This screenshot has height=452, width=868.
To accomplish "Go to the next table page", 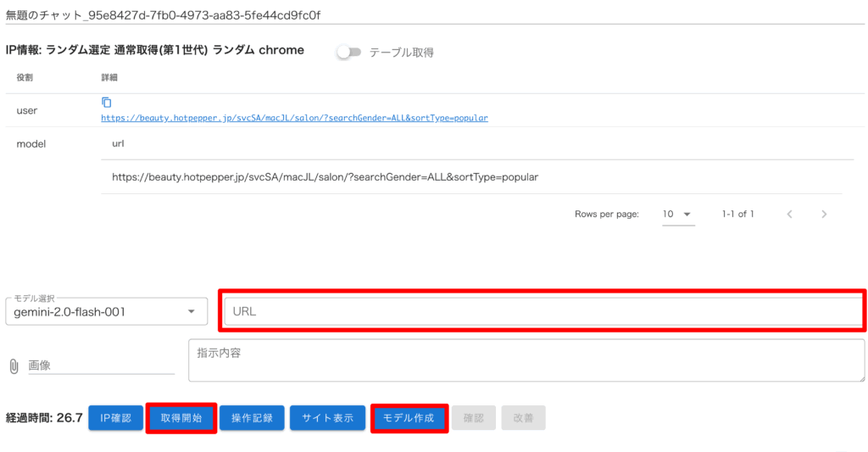I will point(824,215).
